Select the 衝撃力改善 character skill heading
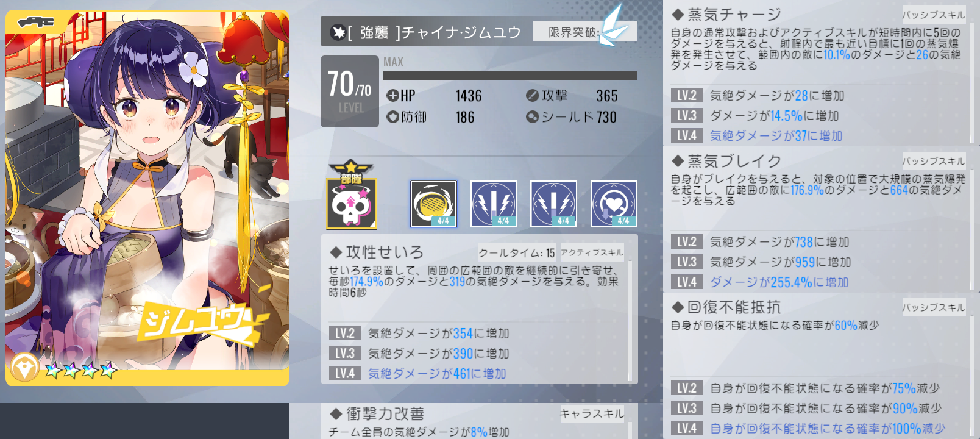This screenshot has width=980, height=439. coord(377,414)
